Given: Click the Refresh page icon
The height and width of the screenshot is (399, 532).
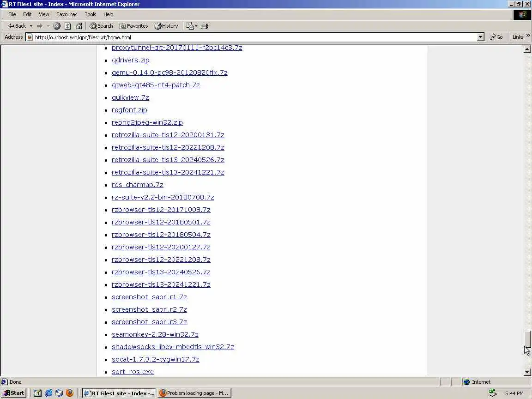Looking at the screenshot, I should (x=68, y=26).
